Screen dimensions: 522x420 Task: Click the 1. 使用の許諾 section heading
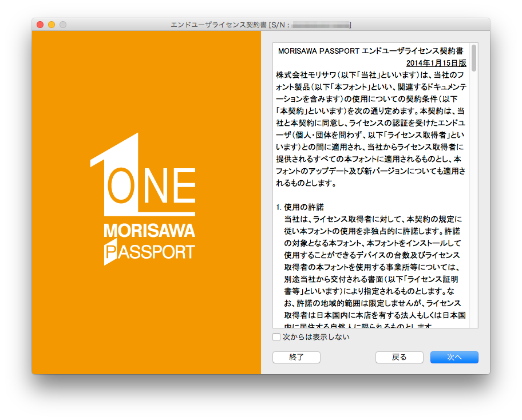300,207
